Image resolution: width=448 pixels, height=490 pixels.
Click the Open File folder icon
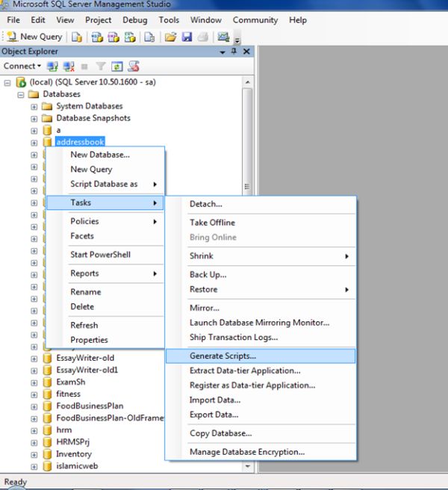(x=170, y=37)
